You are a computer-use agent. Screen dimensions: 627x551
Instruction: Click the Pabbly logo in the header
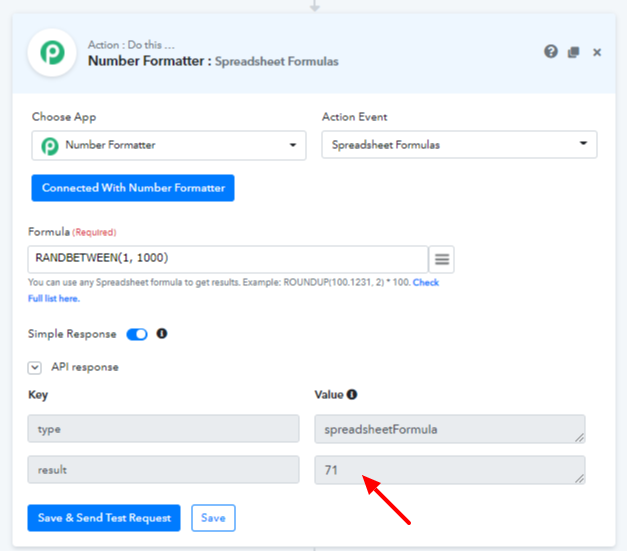pos(52,52)
